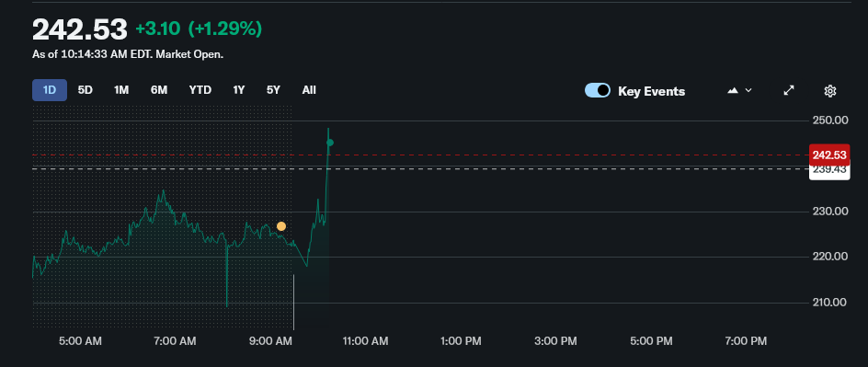
Task: Toggle the Key Events switch
Action: 598,90
